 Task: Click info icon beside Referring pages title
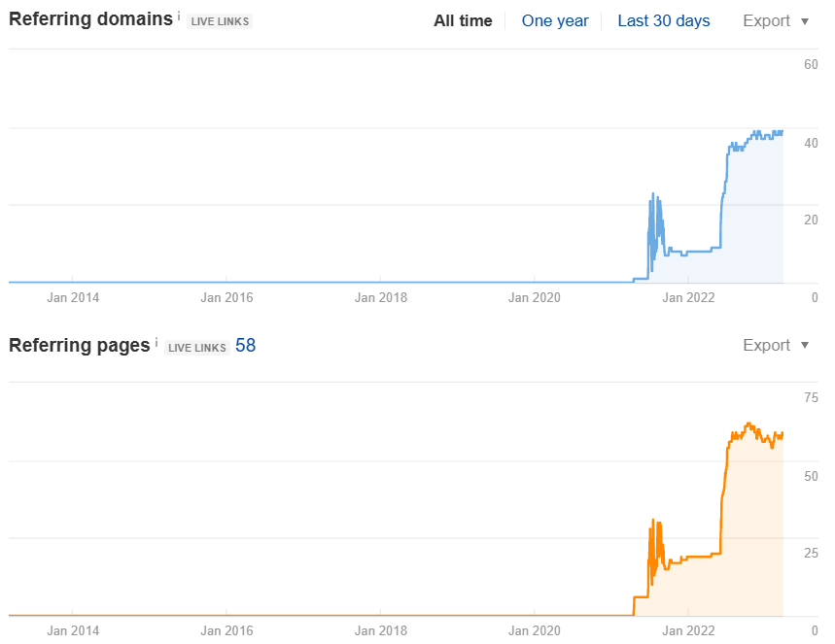tap(157, 342)
